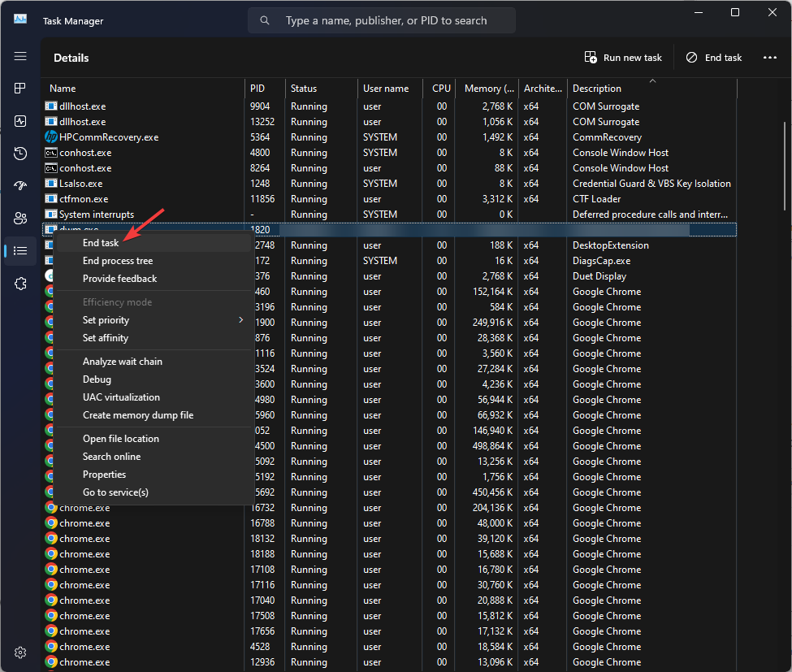Select Create memory dump file
792x672 pixels.
point(153,415)
